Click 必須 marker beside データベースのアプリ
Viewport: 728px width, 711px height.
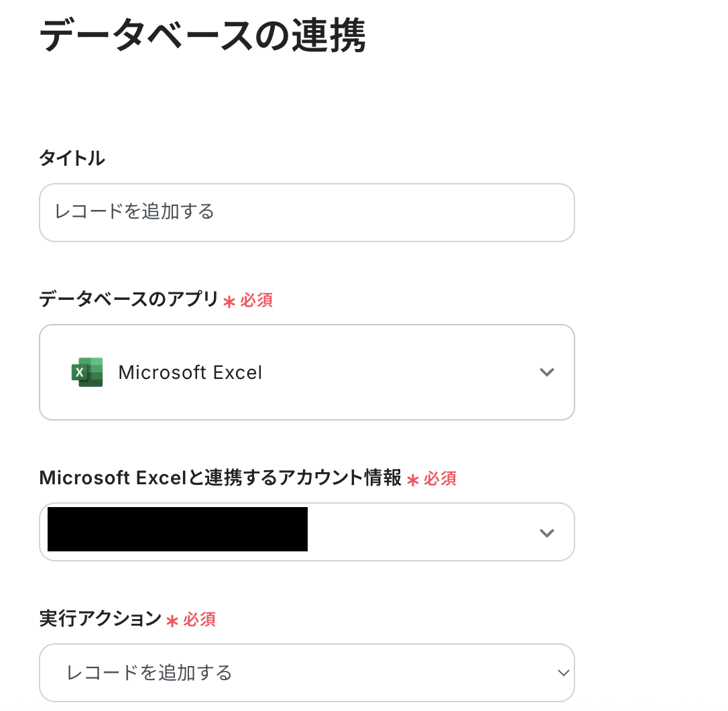[256, 300]
